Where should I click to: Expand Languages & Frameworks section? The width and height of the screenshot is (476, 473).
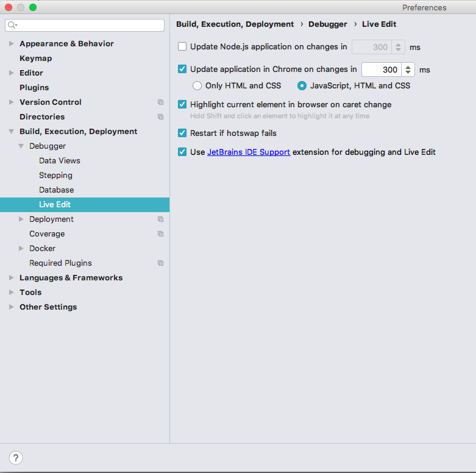point(12,278)
